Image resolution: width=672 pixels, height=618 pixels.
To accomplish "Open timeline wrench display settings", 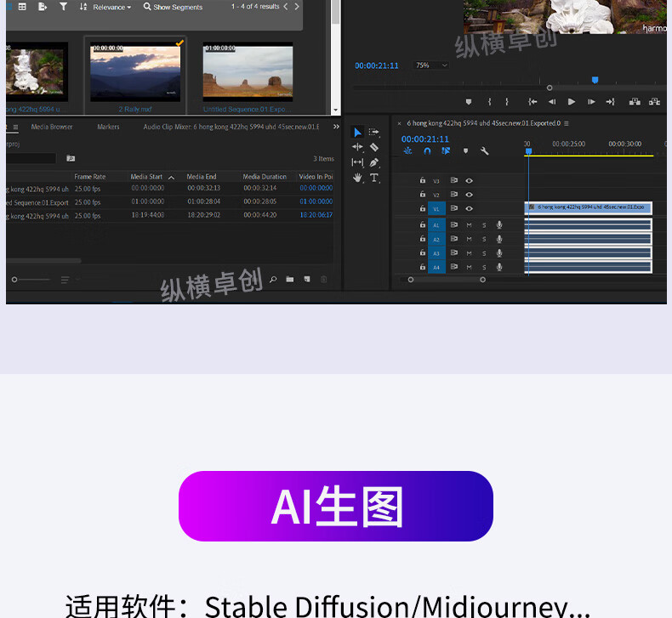I will (484, 151).
